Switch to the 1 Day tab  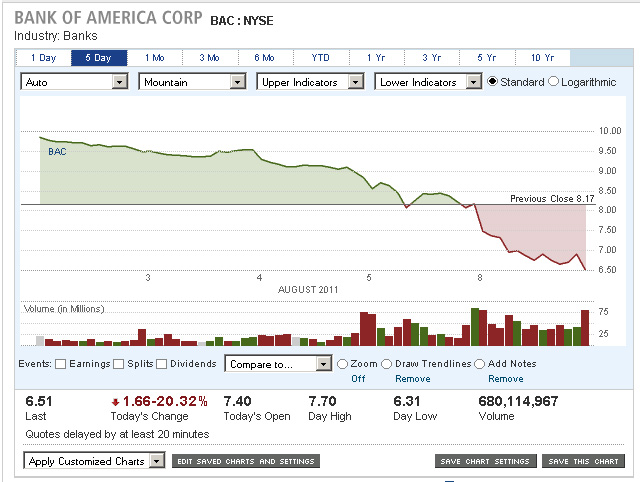[x=43, y=58]
